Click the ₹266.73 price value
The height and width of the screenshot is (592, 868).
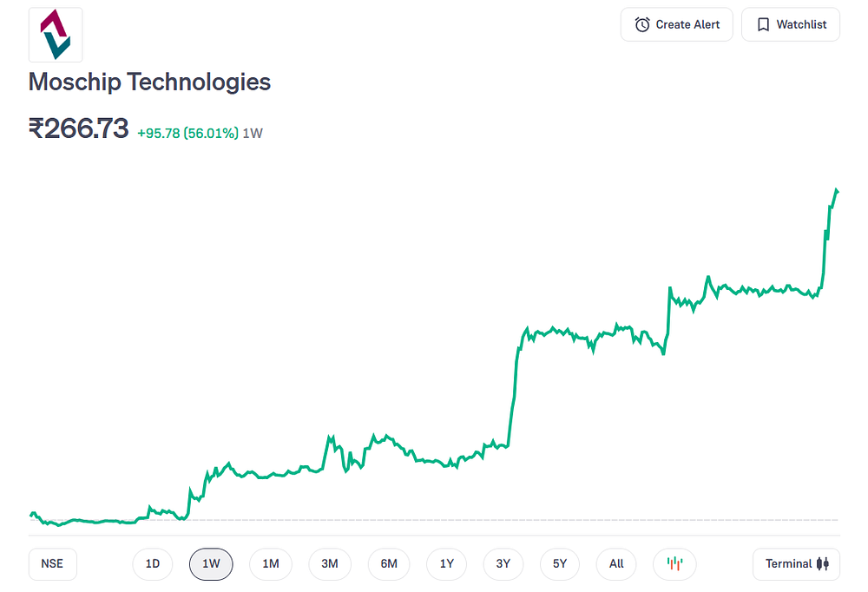[79, 128]
